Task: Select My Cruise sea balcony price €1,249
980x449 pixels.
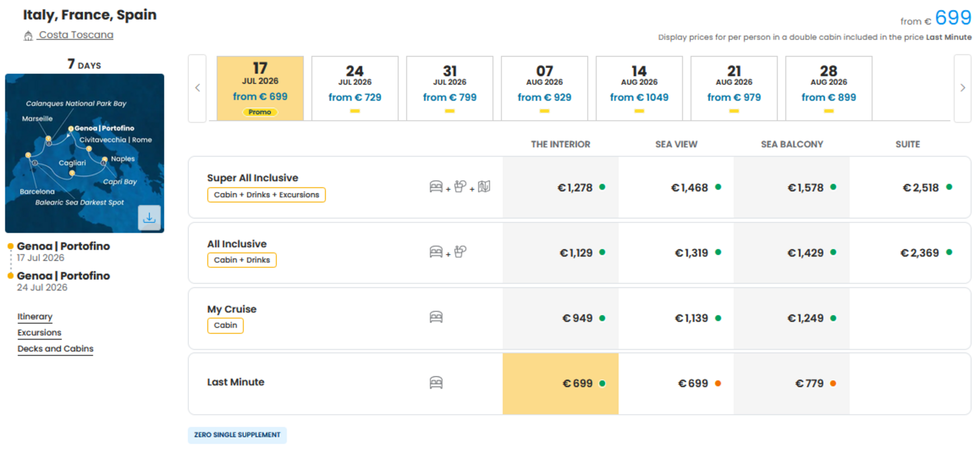Action: coord(792,318)
